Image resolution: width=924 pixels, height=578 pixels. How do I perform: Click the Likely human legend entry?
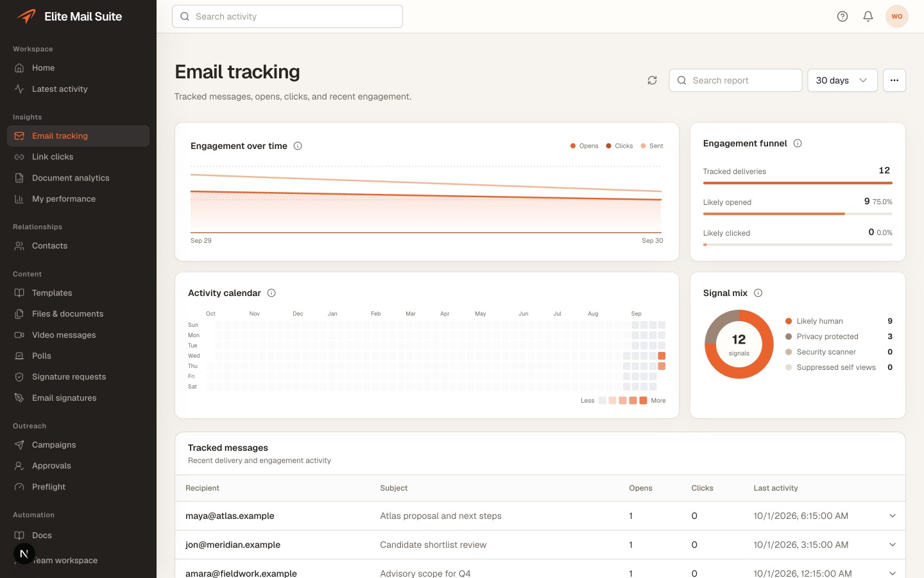pos(839,321)
